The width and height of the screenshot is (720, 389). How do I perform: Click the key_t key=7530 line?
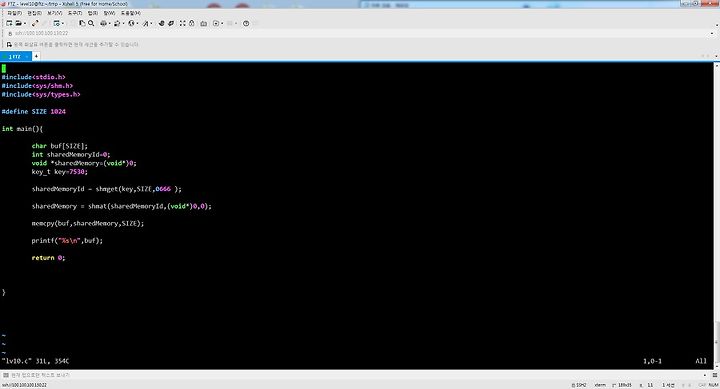click(x=59, y=172)
